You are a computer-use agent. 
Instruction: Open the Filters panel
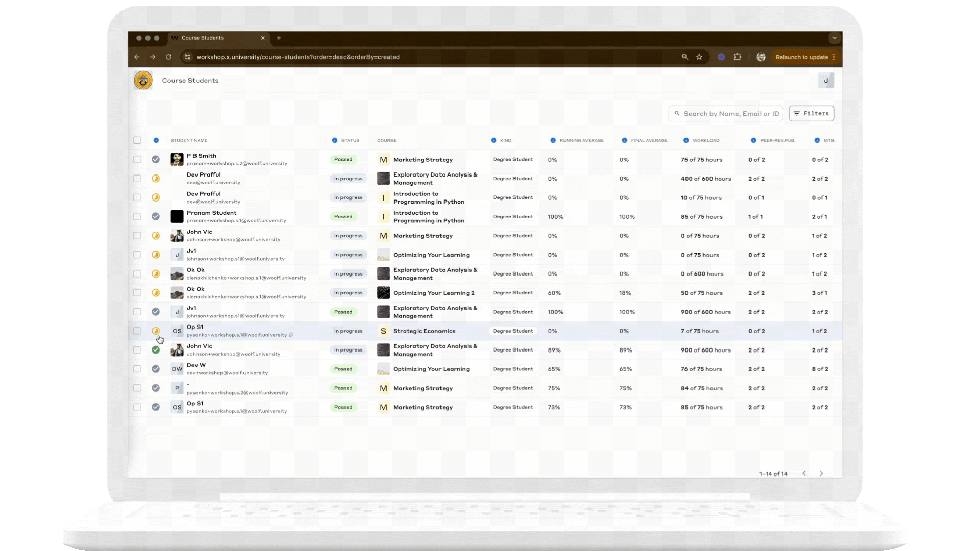[811, 113]
